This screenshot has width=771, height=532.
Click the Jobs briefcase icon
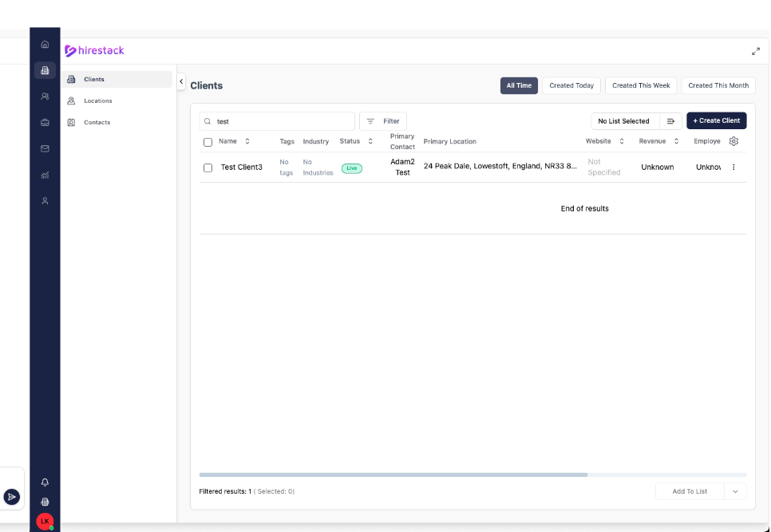click(45, 122)
